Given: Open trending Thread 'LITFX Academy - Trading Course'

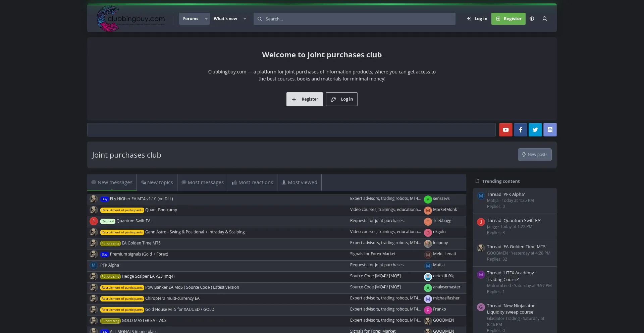Looking at the screenshot, I should (512, 276).
